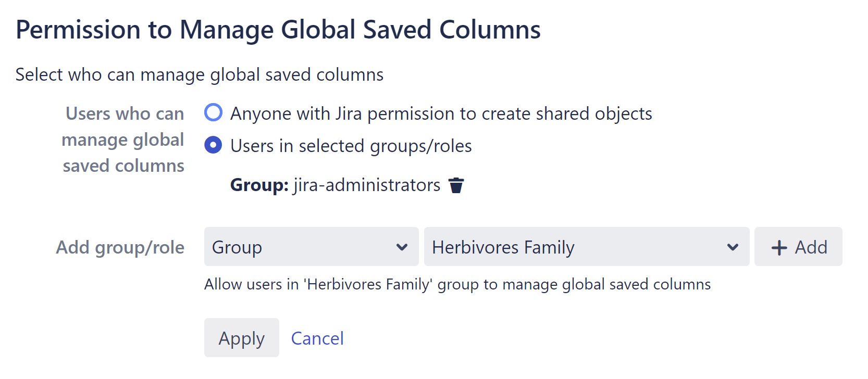The width and height of the screenshot is (868, 379).
Task: Open the Group type dropdown
Action: pyautogui.click(x=311, y=247)
